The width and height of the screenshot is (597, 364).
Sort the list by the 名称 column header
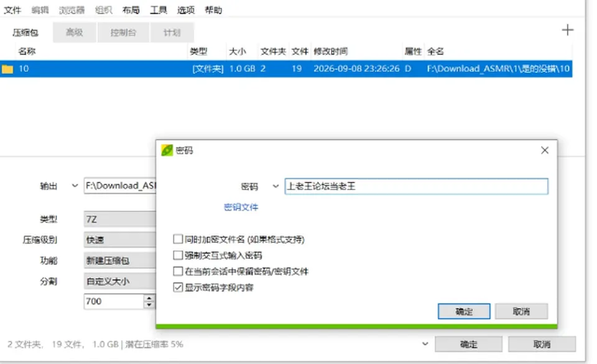point(27,52)
